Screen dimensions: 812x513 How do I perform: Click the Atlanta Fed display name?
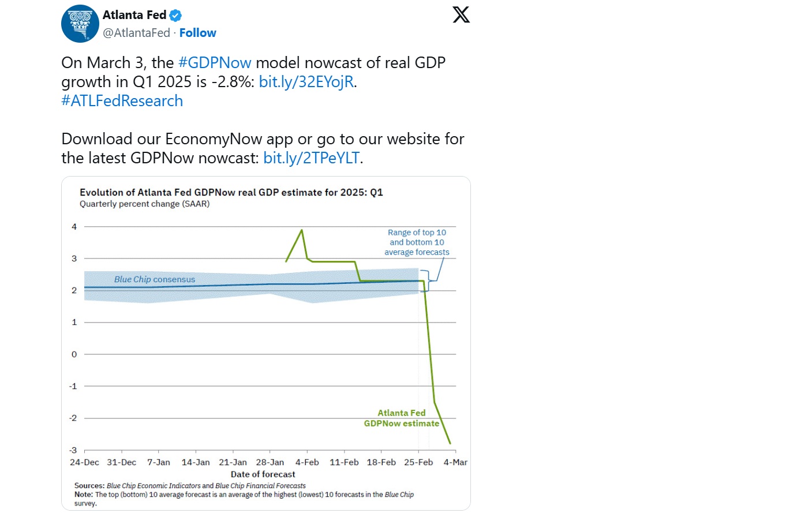coord(134,15)
